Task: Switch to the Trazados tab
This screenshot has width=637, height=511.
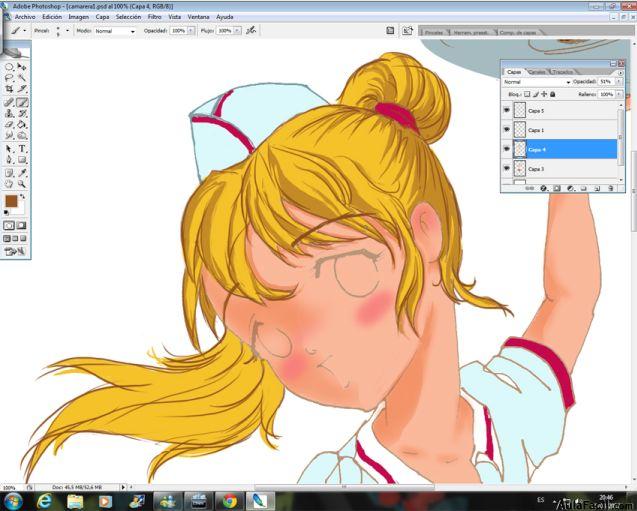Action: (563, 72)
